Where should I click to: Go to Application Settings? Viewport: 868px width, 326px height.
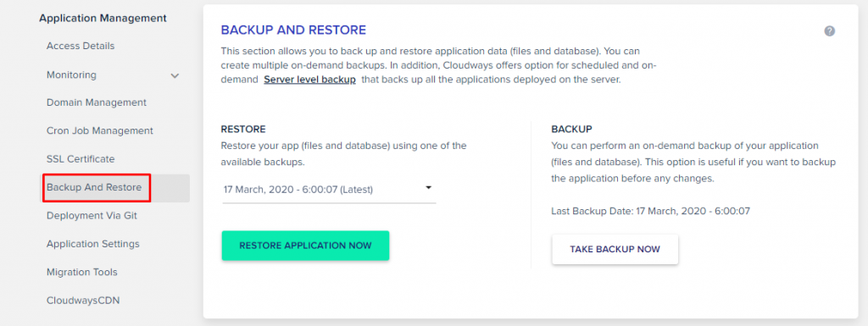(x=93, y=244)
